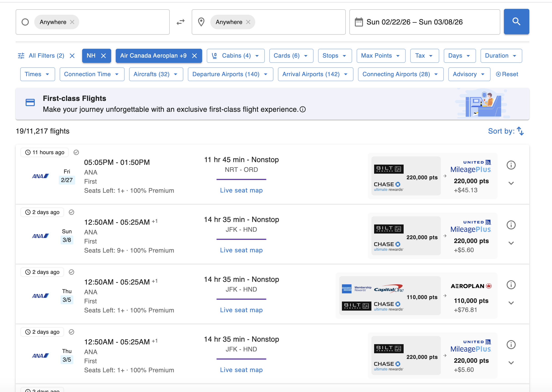Remove the destination Anywhere chip
The height and width of the screenshot is (392, 552).
(x=248, y=22)
